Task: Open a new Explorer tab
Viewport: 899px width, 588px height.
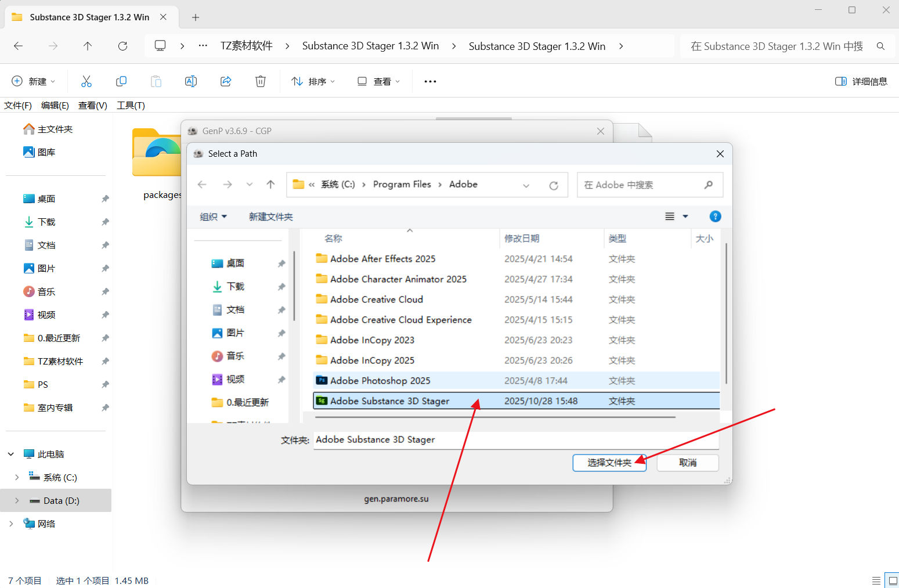Action: coord(196,17)
